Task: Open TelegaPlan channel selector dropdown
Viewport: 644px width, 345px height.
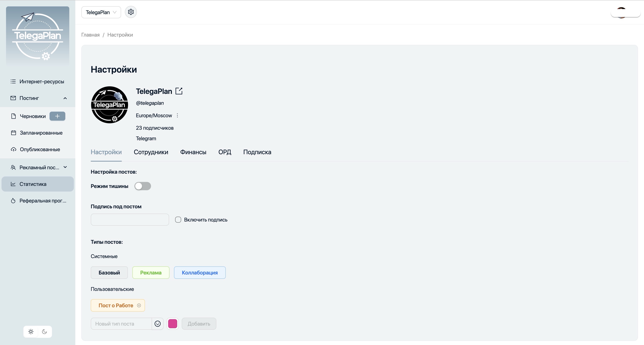Action: point(101,12)
